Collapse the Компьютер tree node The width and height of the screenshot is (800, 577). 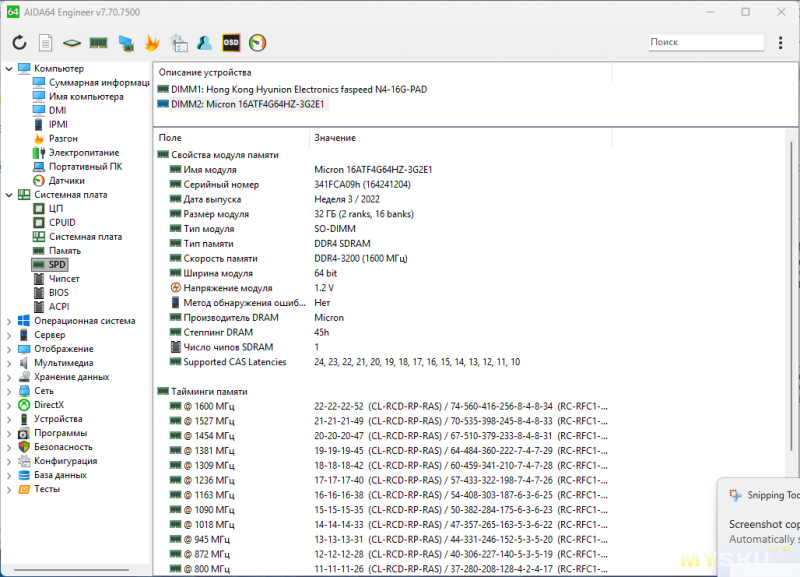pos(9,68)
